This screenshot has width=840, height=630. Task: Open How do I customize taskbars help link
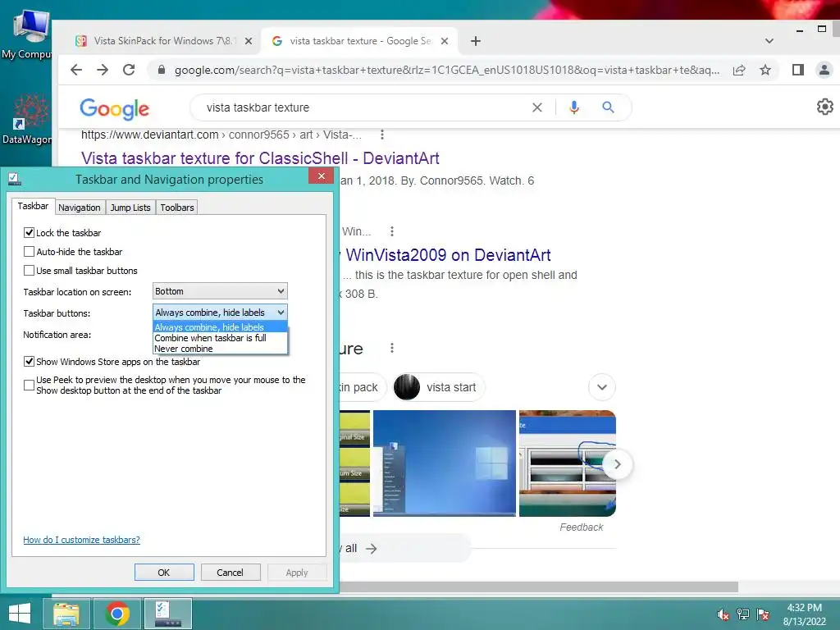[81, 540]
